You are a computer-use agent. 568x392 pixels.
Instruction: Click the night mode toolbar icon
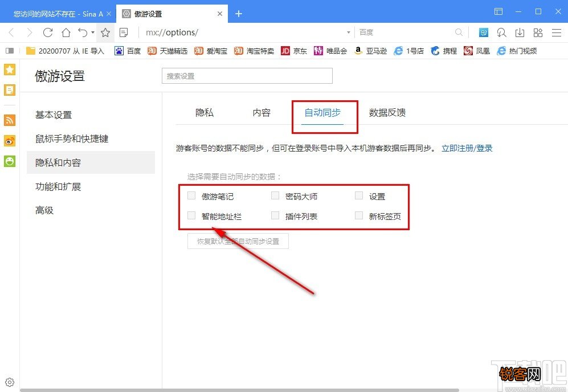502,32
